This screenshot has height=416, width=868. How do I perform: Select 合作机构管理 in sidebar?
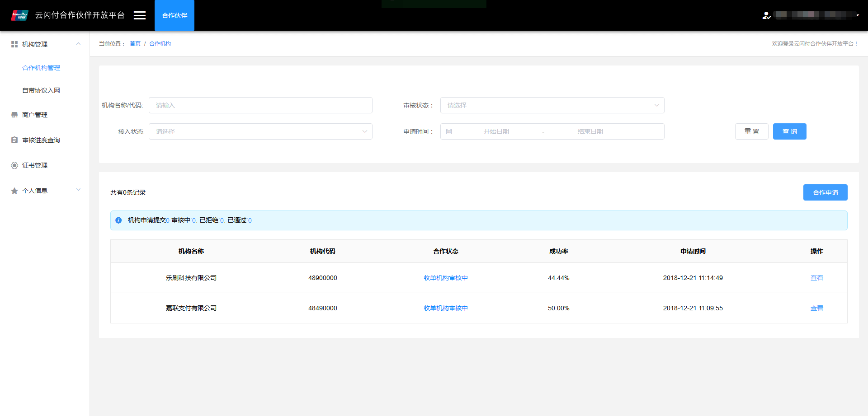point(41,68)
